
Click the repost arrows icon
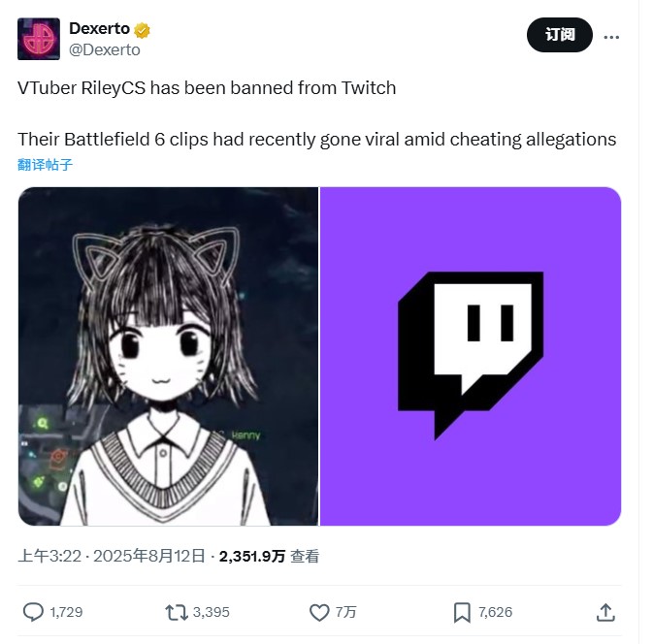[177, 612]
